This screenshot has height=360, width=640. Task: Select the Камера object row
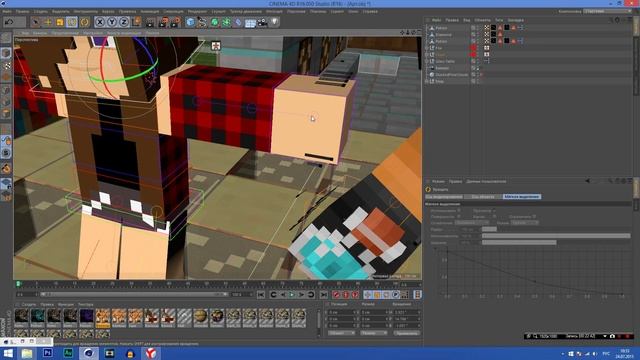point(442,68)
